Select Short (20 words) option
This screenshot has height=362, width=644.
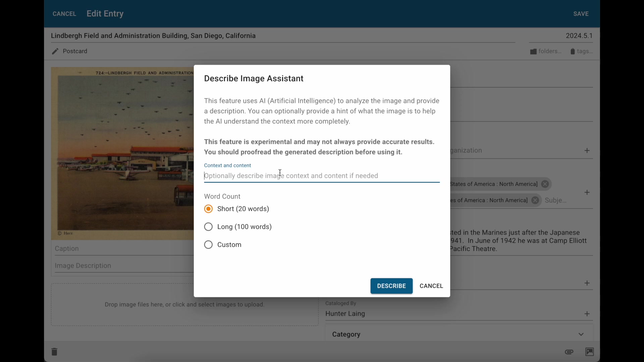(208, 209)
